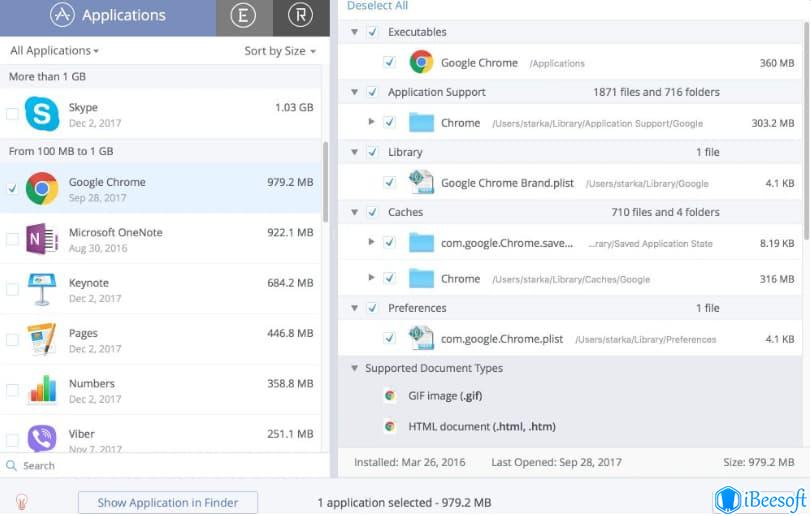Image resolution: width=811 pixels, height=516 pixels.
Task: Click the Google Chrome Brand.plist file icon
Action: (x=421, y=182)
